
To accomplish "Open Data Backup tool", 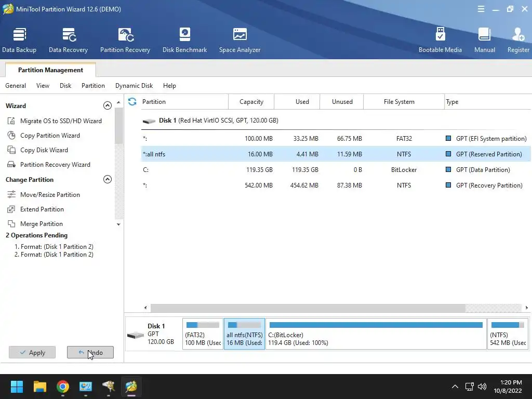I will tap(19, 41).
